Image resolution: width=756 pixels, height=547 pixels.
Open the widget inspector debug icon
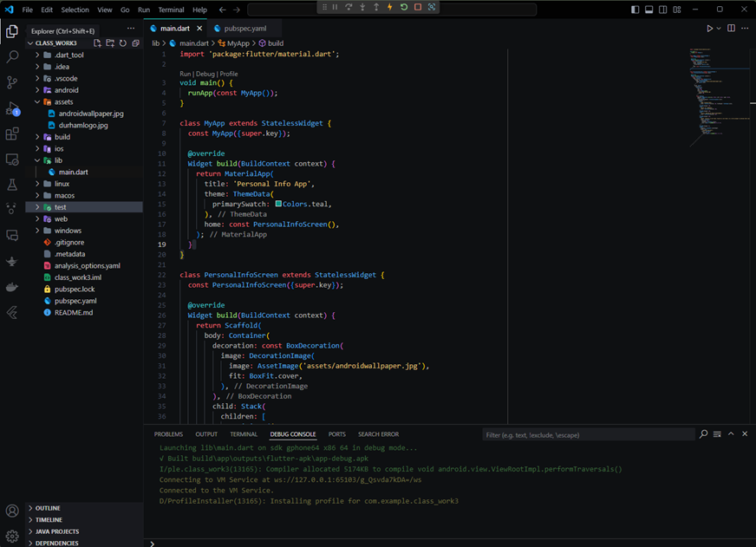click(x=432, y=7)
